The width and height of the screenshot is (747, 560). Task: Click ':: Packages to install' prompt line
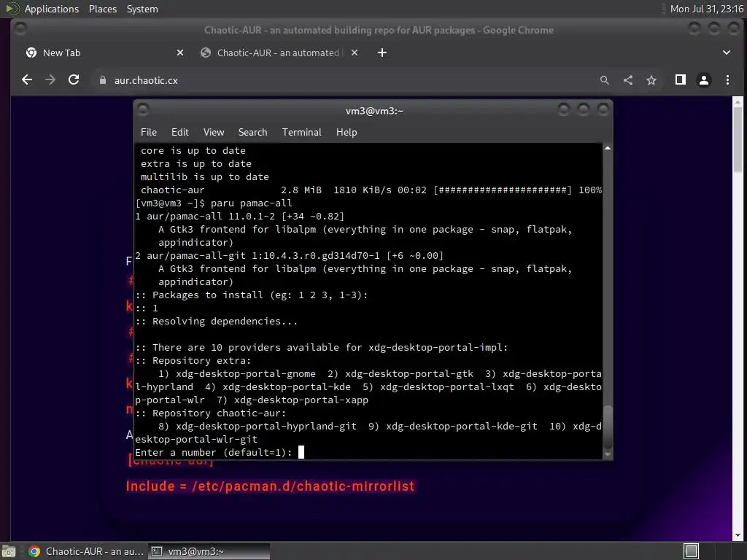point(252,295)
